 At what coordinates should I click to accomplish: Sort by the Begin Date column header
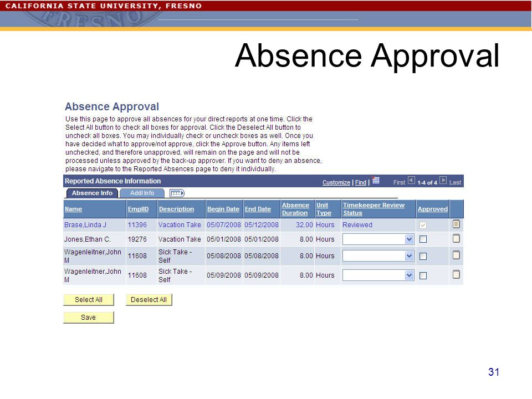[223, 209]
